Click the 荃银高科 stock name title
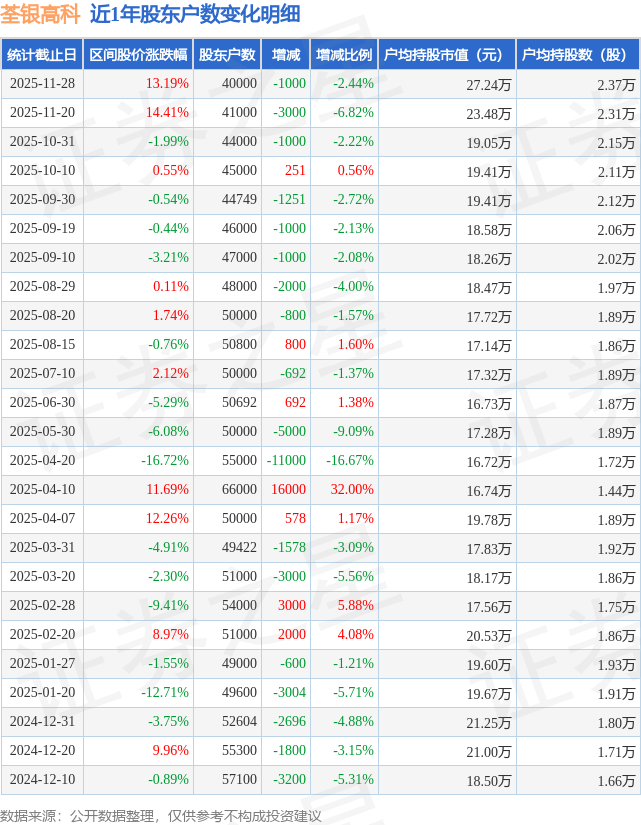 pos(40,15)
